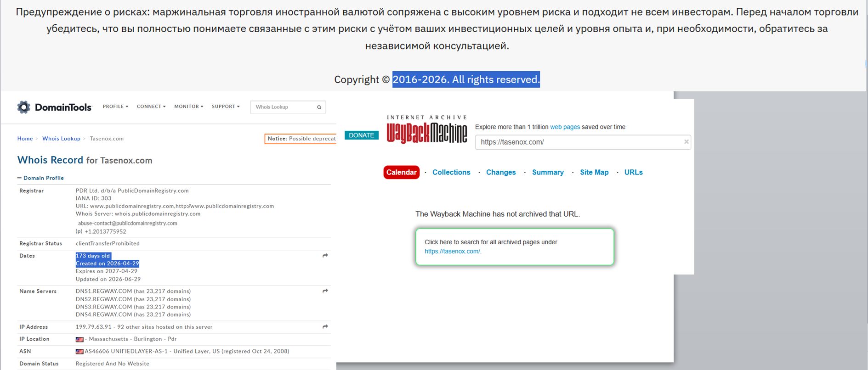The height and width of the screenshot is (370, 868).
Task: Open the PROFILE dropdown menu
Action: [115, 107]
